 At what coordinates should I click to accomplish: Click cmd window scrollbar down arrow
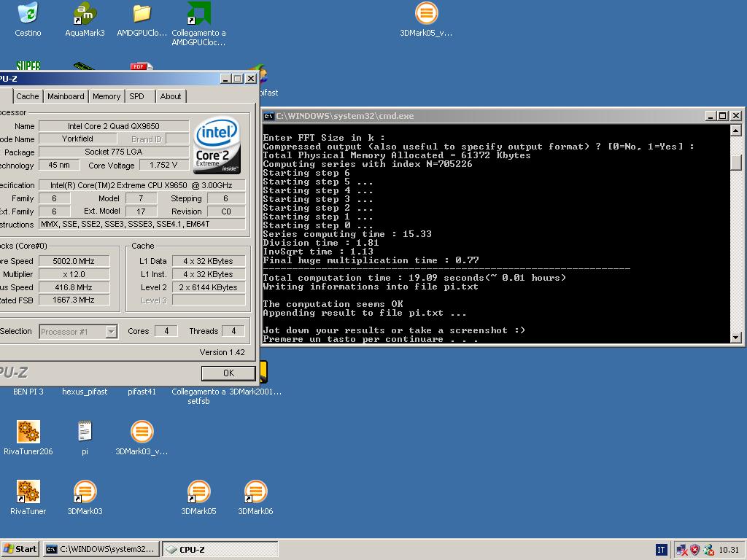[x=735, y=338]
